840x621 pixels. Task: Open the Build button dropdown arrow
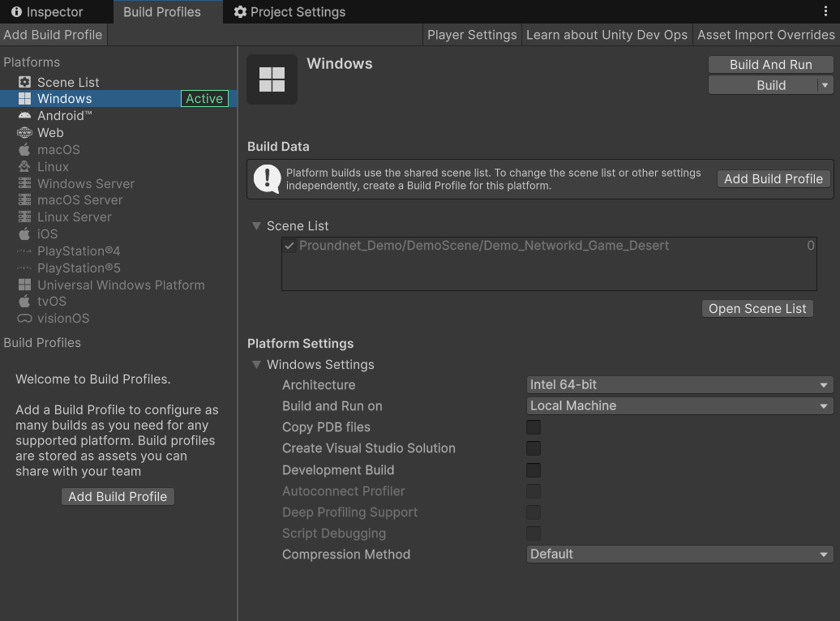[825, 85]
